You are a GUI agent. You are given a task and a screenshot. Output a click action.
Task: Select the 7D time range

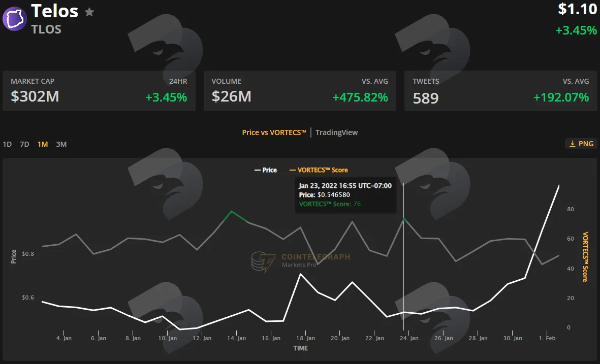tap(24, 144)
